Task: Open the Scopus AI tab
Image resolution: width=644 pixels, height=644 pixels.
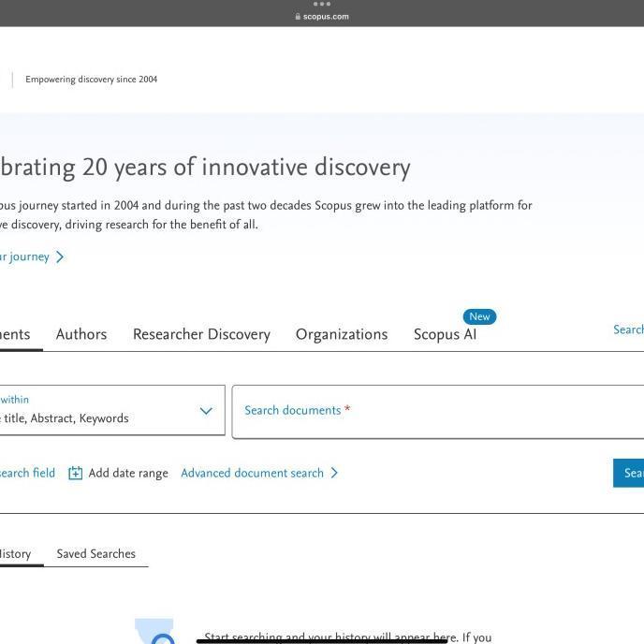Action: [x=446, y=335]
